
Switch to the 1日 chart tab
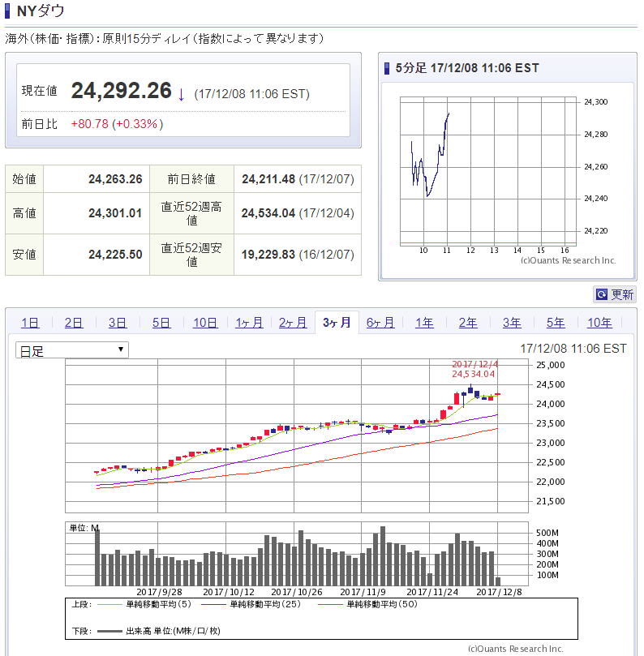click(x=30, y=323)
